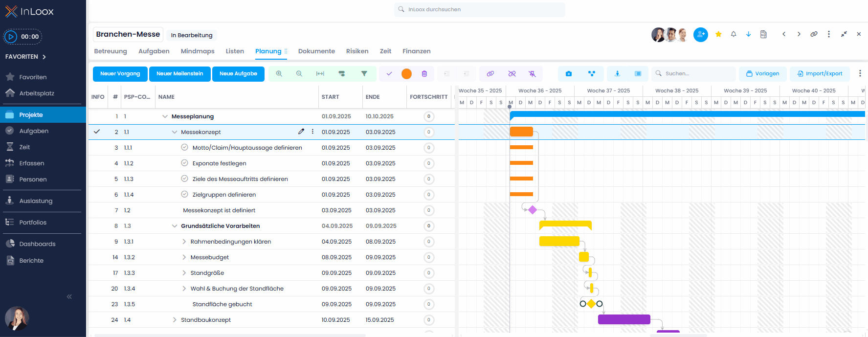Viewport: 868px width, 337px height.
Task: Open the filter funnel in planning toolbar
Action: click(x=364, y=74)
